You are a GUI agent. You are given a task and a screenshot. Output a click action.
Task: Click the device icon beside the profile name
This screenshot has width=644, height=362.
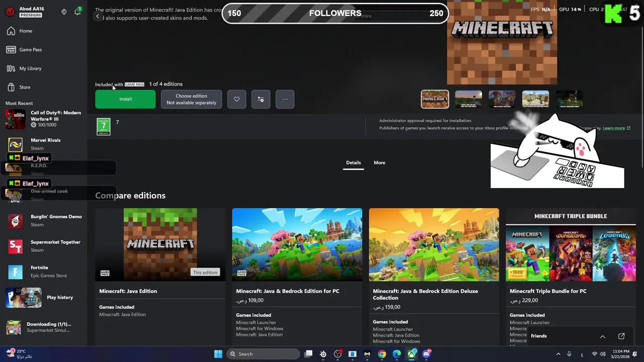pyautogui.click(x=64, y=12)
